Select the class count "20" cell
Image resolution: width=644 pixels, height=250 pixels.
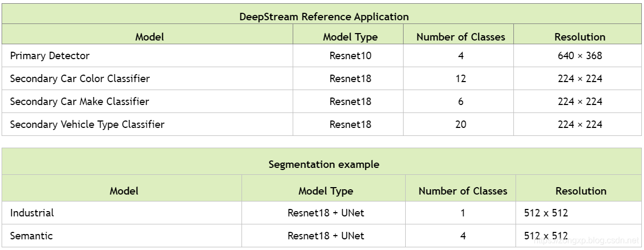click(x=461, y=124)
